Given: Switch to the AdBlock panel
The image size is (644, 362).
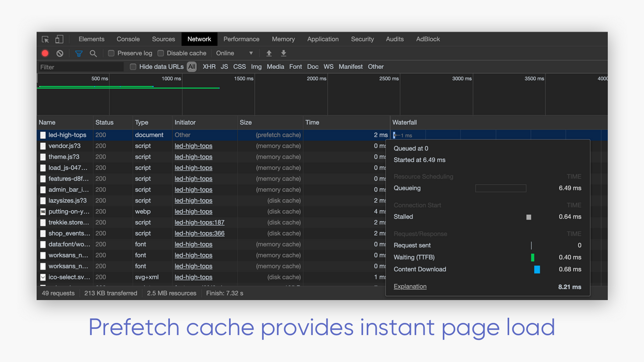Looking at the screenshot, I should point(428,39).
